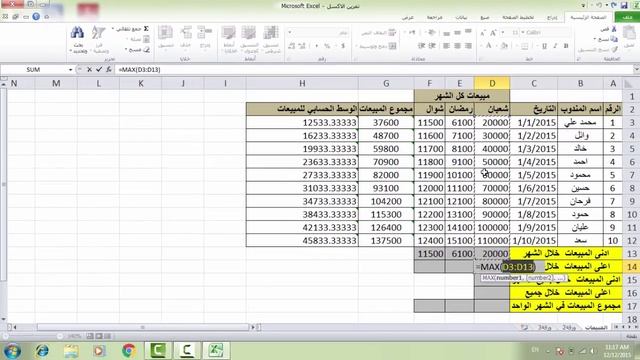
Task: Click the Clear eraser icon
Action: pos(146,50)
